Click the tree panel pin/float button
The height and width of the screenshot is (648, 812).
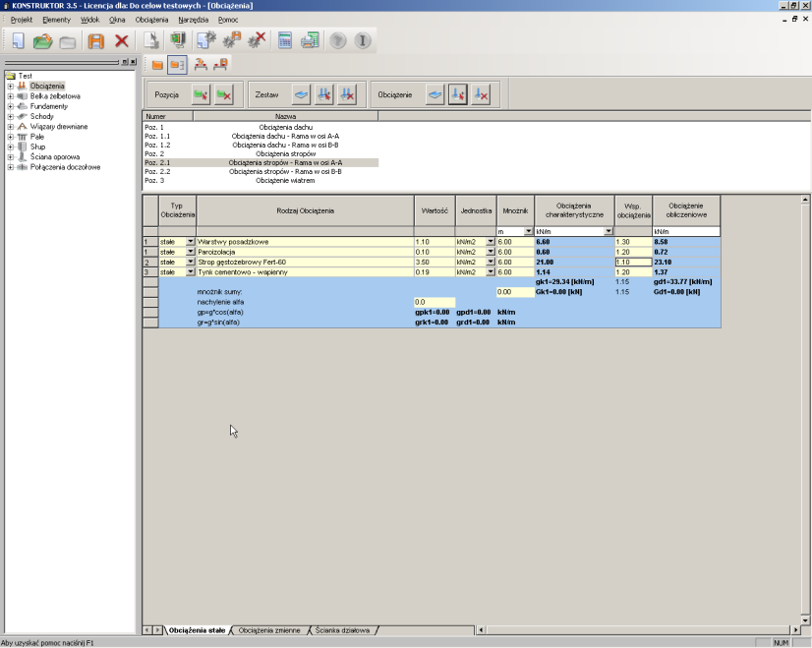[x=124, y=62]
